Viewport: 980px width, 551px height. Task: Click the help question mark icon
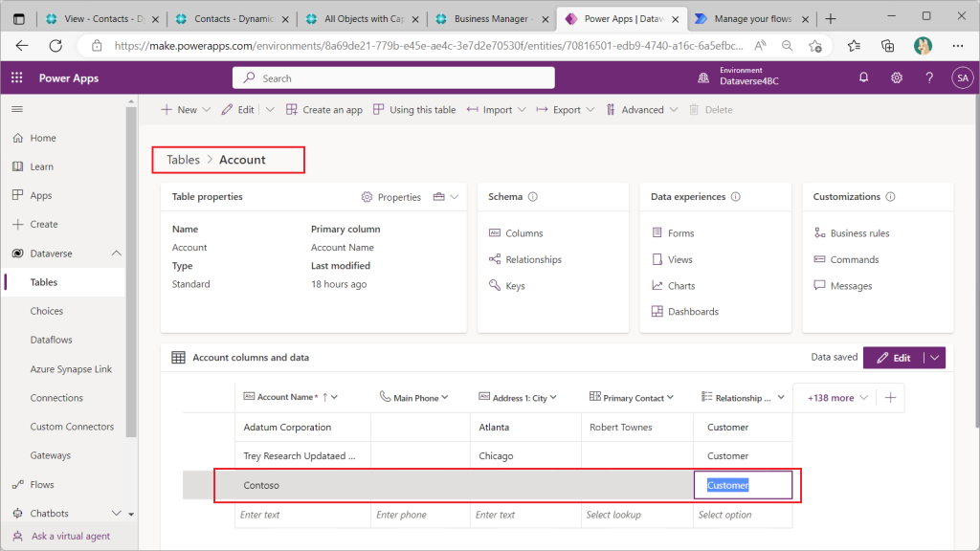[x=929, y=77]
